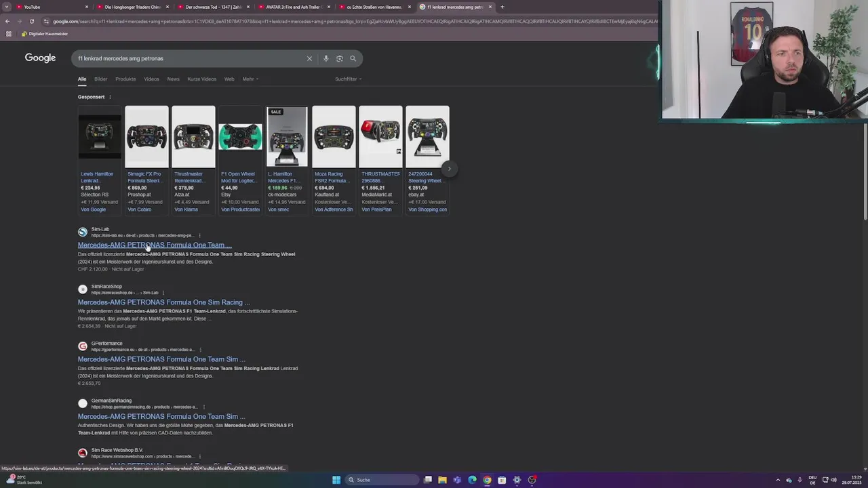Image resolution: width=868 pixels, height=488 pixels.
Task: Click the taskbar Suche search field
Action: coord(381,480)
